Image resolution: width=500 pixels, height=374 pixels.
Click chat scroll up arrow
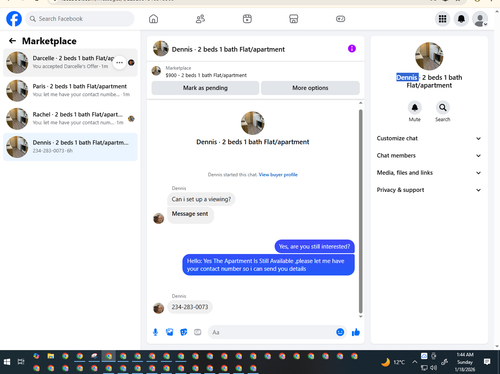(x=360, y=103)
